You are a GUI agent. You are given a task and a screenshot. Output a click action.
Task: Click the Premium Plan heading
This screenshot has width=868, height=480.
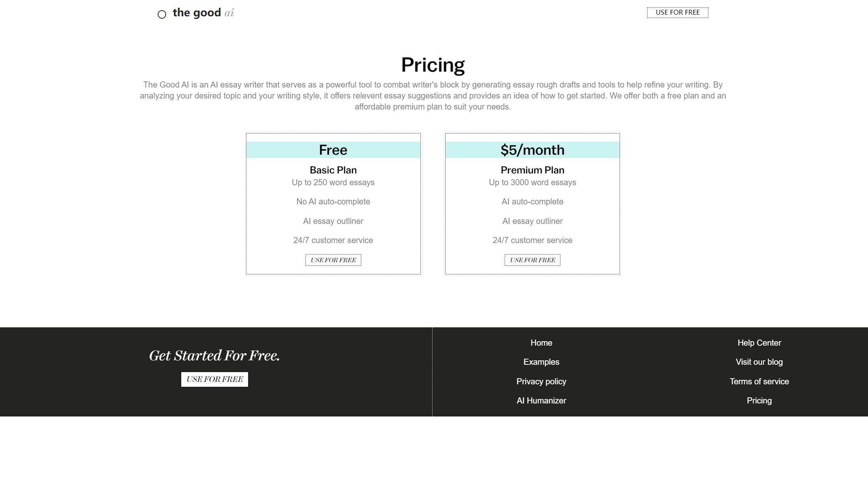(532, 170)
